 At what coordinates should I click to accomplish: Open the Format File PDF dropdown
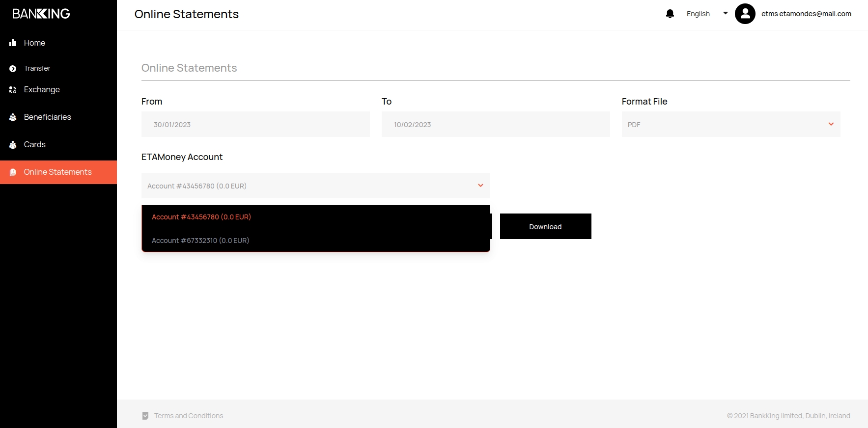pyautogui.click(x=731, y=124)
